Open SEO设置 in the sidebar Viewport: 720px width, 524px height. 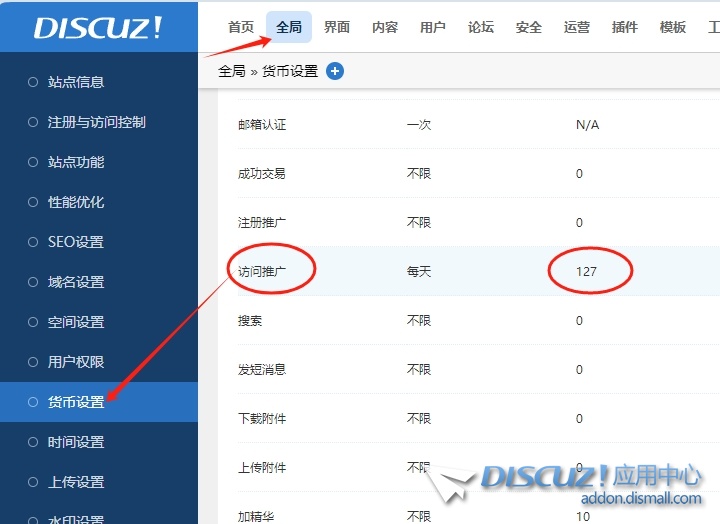[76, 242]
